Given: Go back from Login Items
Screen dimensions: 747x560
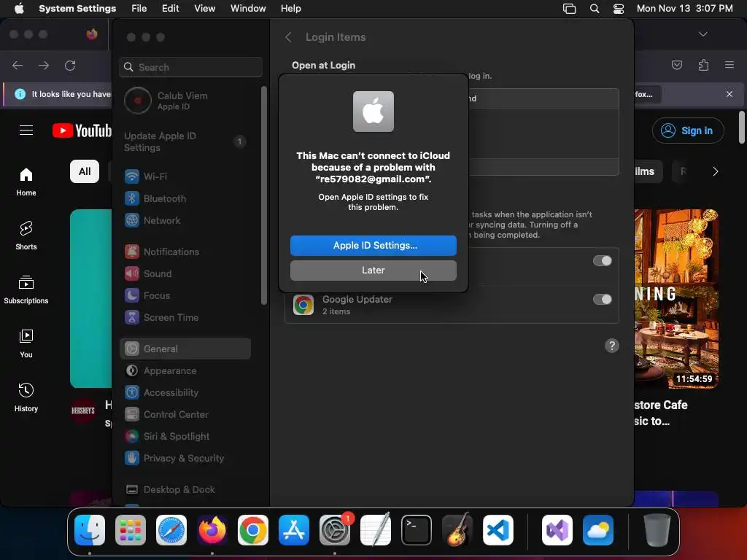Looking at the screenshot, I should click(288, 37).
